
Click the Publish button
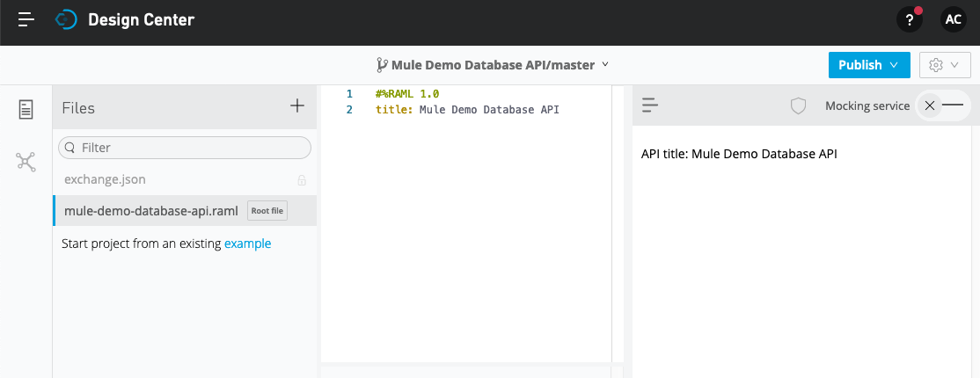[859, 65]
